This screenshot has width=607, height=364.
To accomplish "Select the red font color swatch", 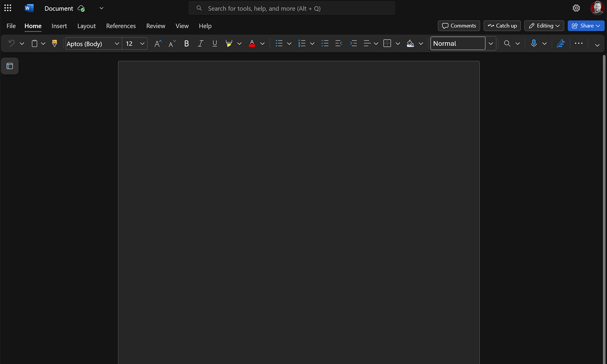I will click(x=252, y=43).
